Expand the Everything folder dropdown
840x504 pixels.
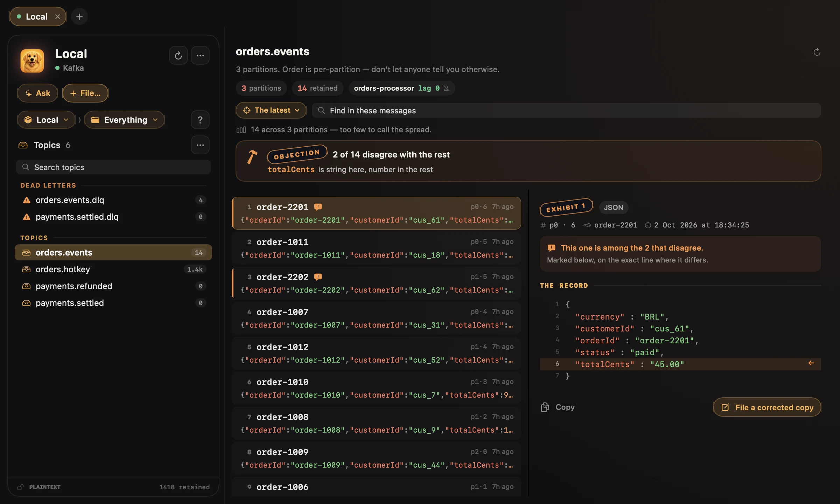point(125,120)
